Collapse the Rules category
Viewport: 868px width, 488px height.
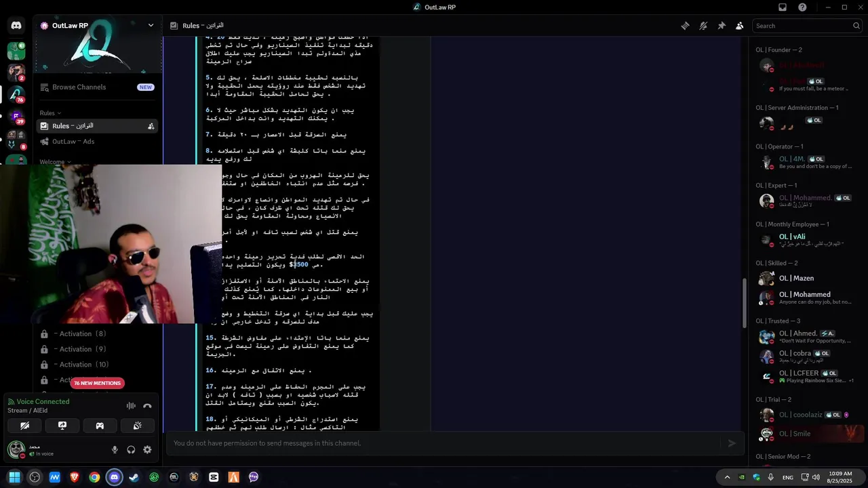50,113
